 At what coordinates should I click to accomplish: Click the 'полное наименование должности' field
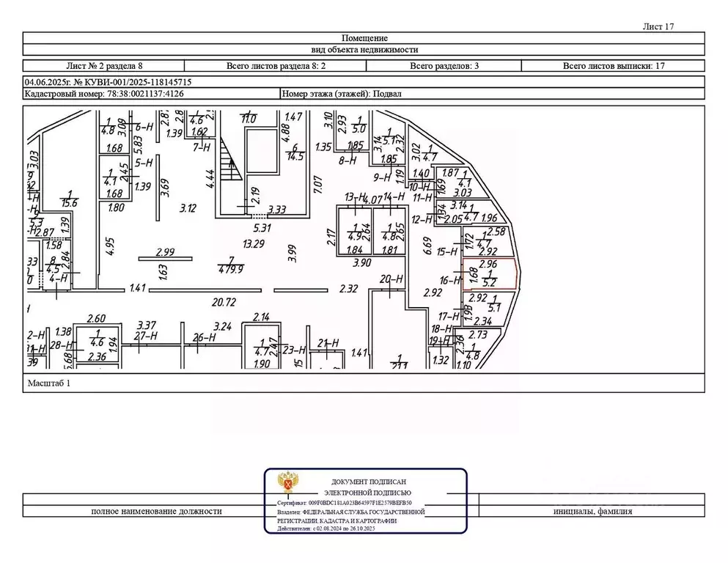tap(155, 512)
